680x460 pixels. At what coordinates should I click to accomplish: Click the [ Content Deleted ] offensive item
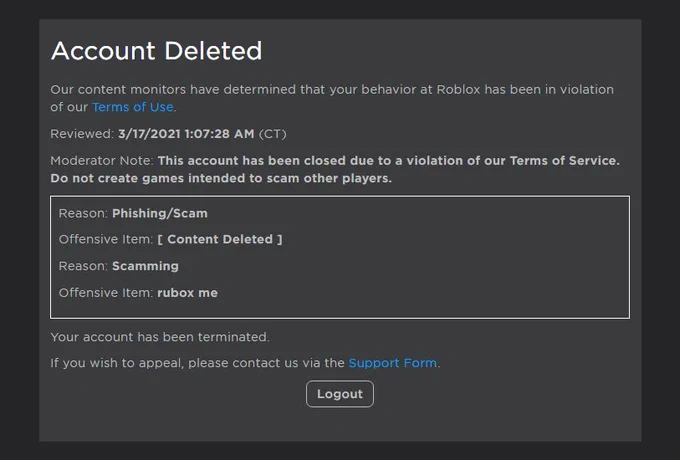click(x=220, y=239)
